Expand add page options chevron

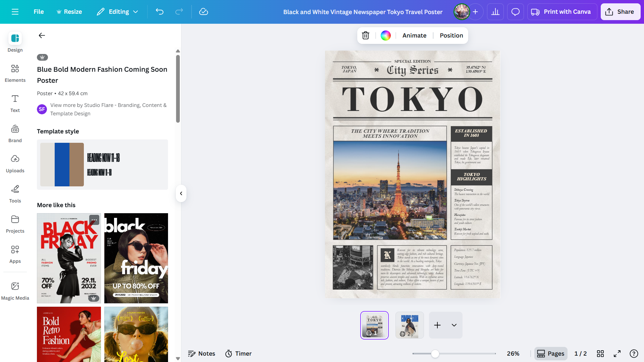[454, 325]
